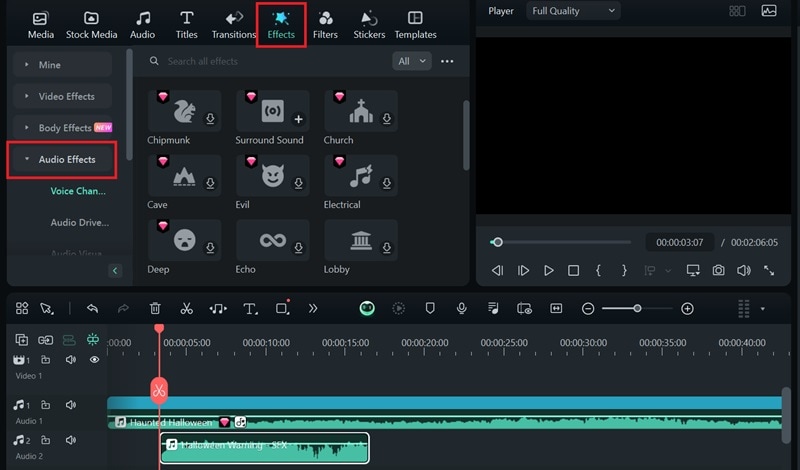Split the clip with scissors tool
Screen dimensions: 800x470
click(187, 308)
